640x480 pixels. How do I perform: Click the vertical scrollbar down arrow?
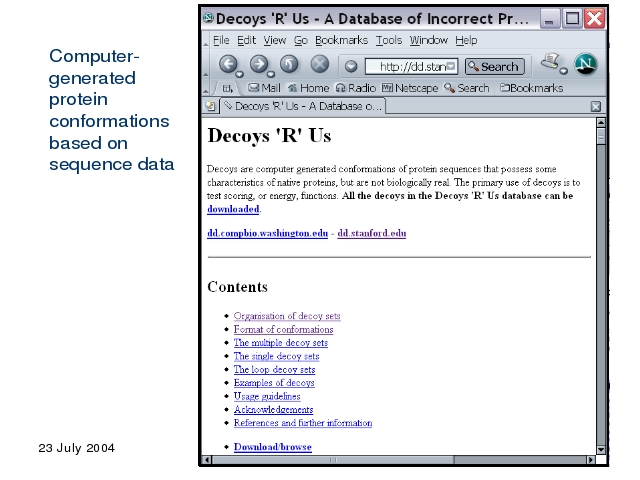click(601, 449)
